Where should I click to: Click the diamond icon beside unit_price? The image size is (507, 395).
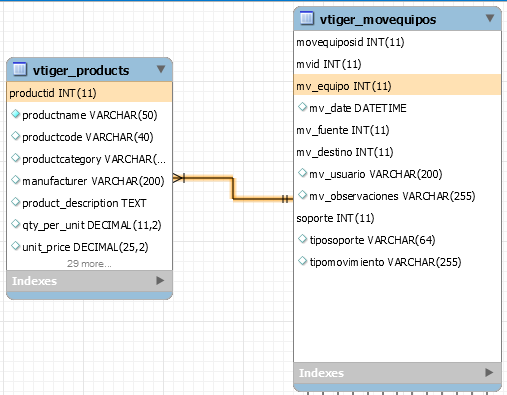15,246
